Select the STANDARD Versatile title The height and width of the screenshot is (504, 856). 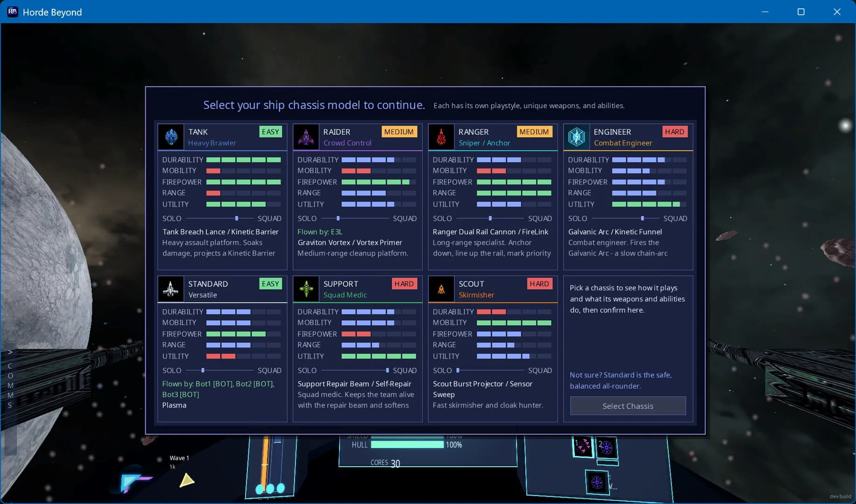tap(208, 289)
